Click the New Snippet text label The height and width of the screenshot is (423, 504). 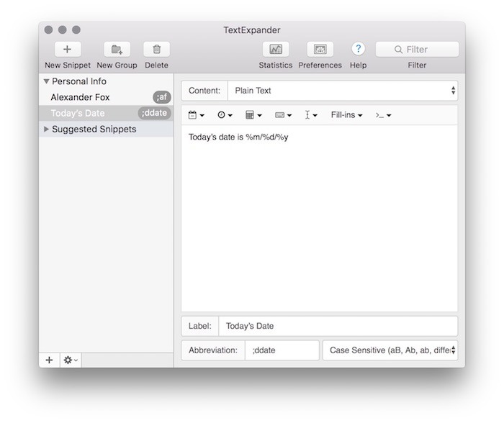[68, 65]
